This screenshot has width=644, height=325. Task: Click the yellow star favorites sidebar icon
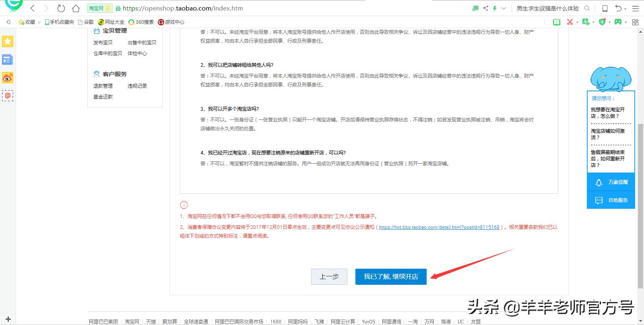tap(8, 41)
